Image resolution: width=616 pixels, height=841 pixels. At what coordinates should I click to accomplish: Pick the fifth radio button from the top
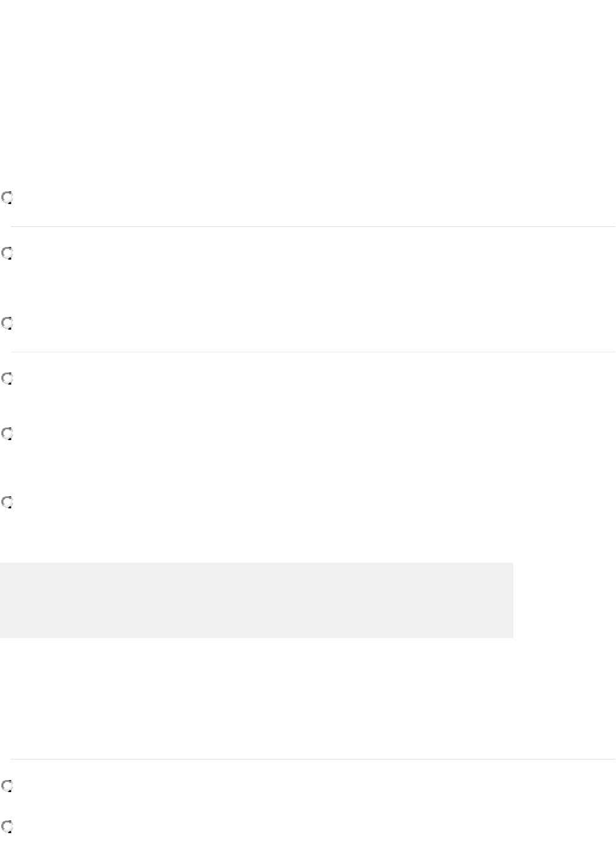(7, 434)
